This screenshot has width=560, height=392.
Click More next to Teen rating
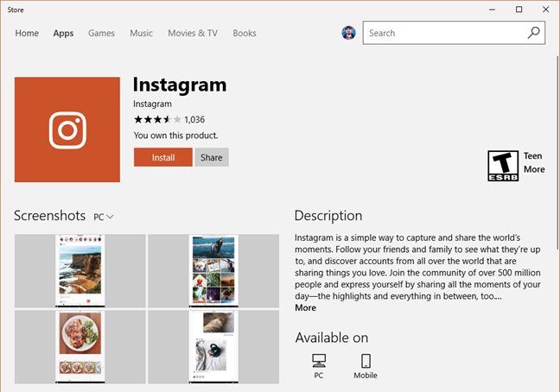[x=534, y=169]
